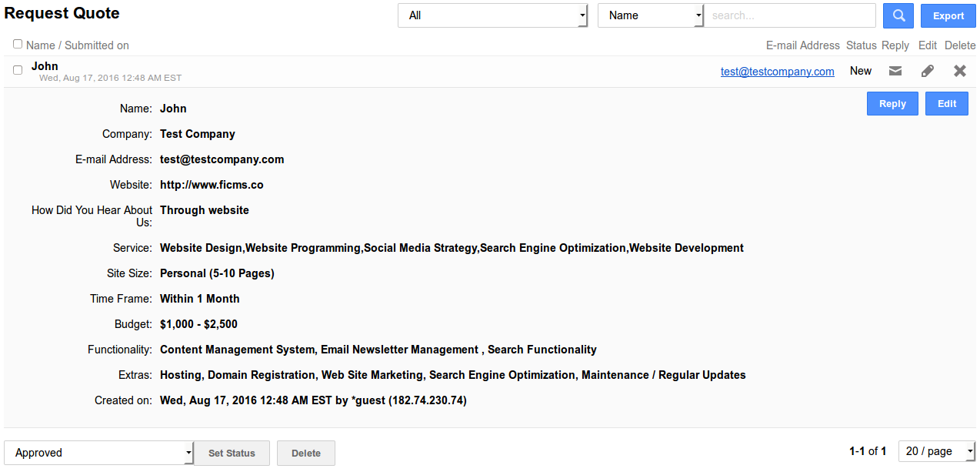Focus the search text input field

790,15
